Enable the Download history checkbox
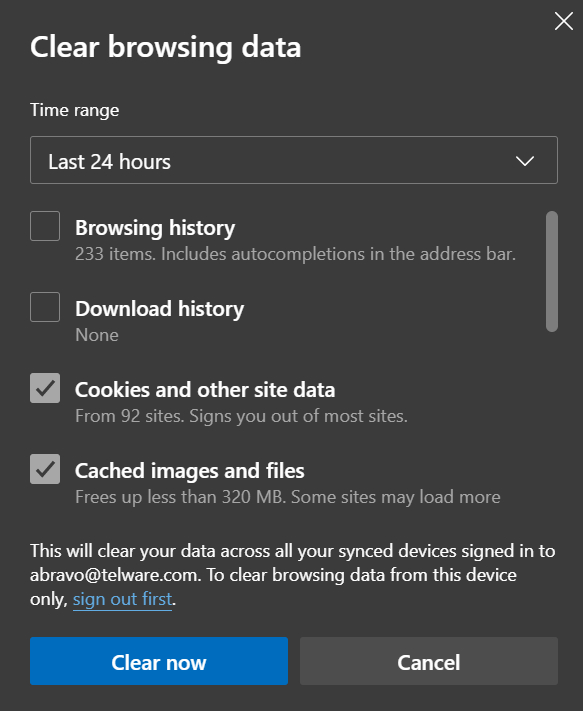This screenshot has height=711, width=583. point(45,307)
